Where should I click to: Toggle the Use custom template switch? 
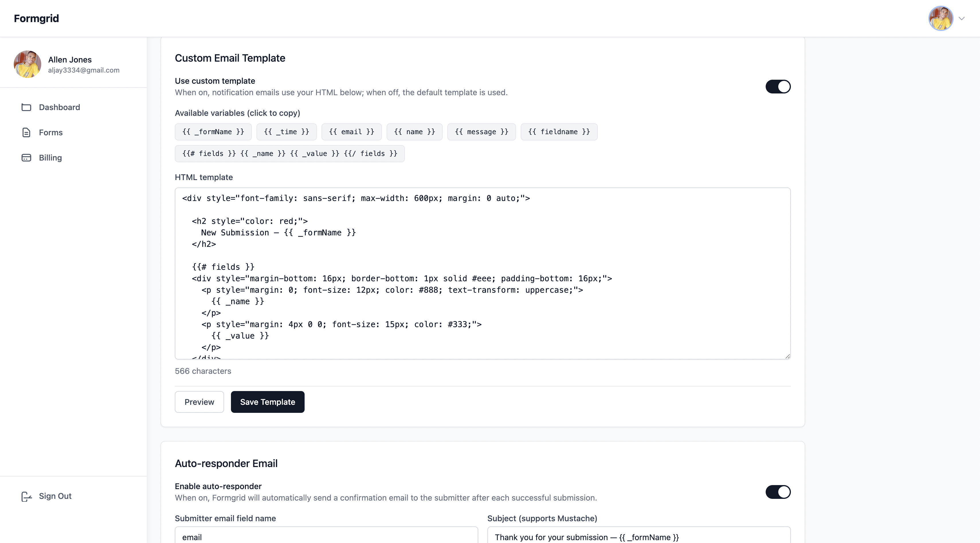point(778,87)
